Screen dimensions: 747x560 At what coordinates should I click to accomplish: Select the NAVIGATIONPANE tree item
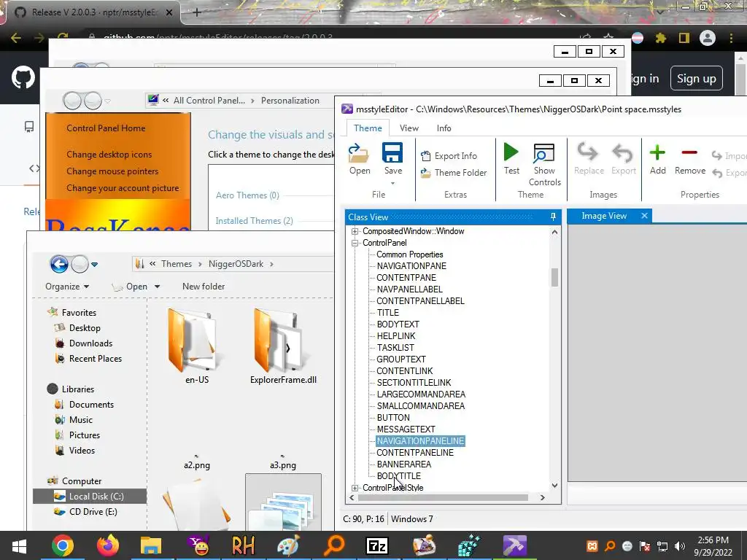[x=411, y=265]
